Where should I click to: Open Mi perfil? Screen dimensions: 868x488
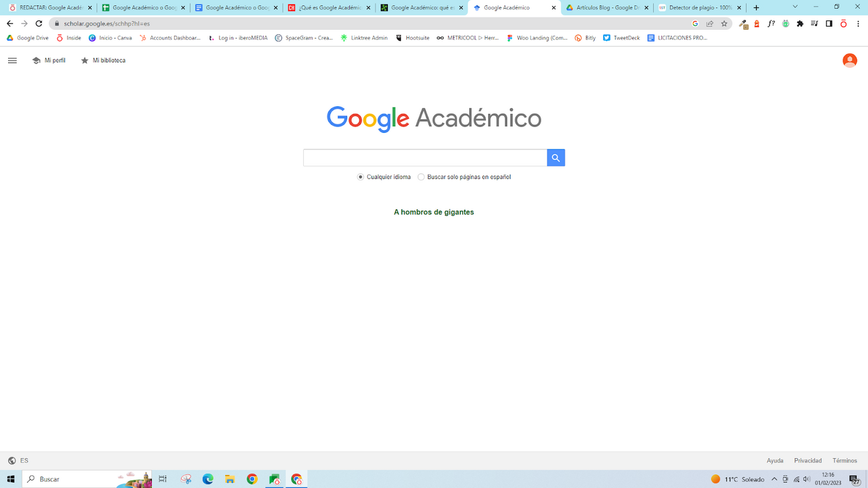pyautogui.click(x=49, y=61)
